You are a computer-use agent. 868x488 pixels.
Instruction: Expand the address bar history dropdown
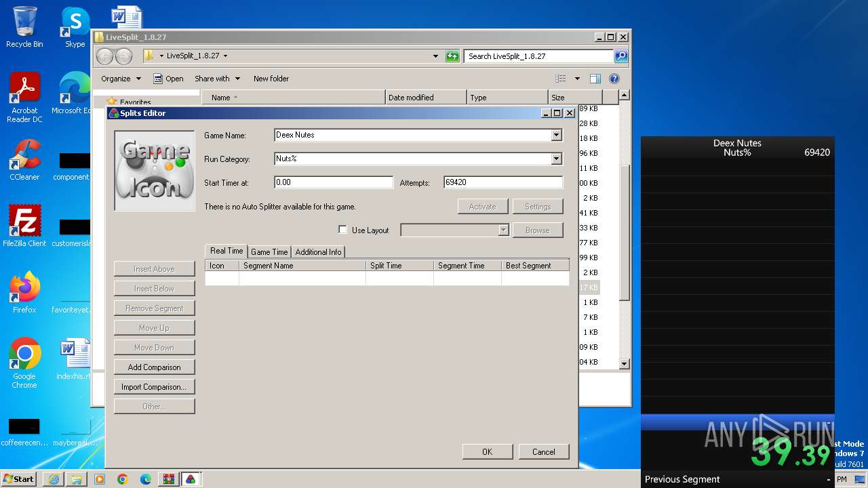click(x=435, y=56)
